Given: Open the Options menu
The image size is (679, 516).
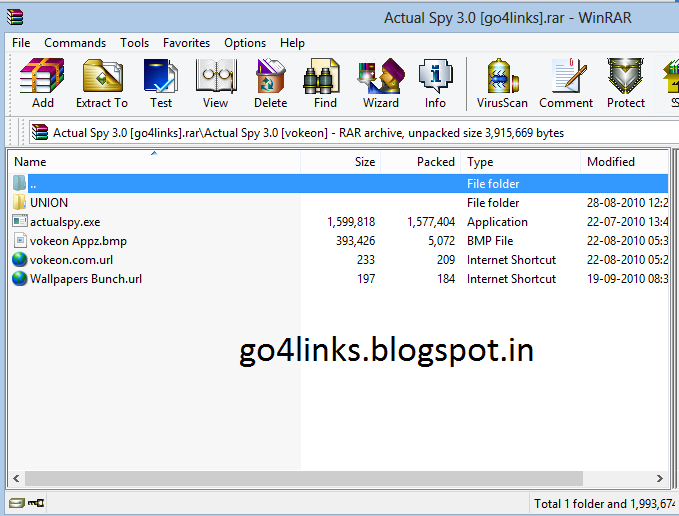Looking at the screenshot, I should click(x=245, y=43).
